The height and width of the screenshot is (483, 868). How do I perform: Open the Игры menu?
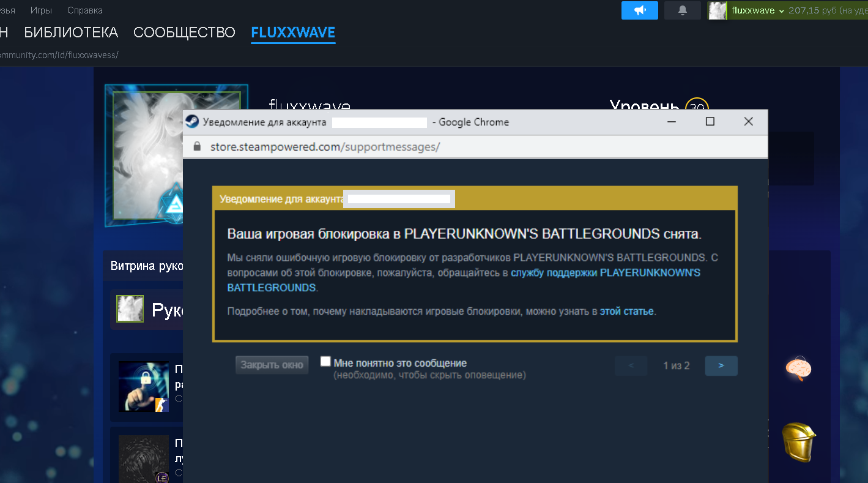point(41,10)
